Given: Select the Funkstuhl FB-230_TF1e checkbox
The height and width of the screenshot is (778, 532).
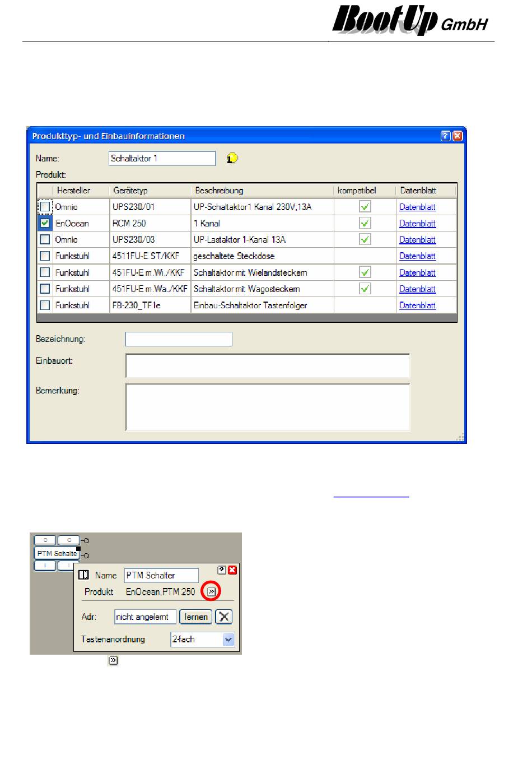Looking at the screenshot, I should (x=45, y=305).
